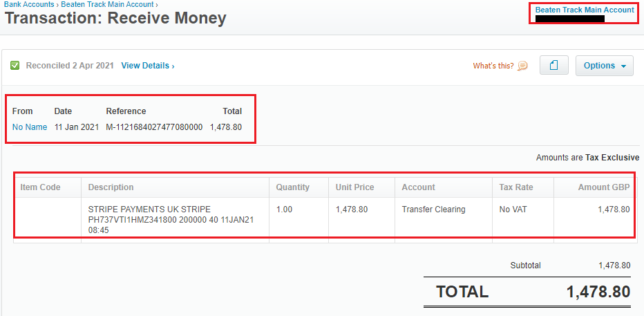
Task: Open the View Details link
Action: 148,65
